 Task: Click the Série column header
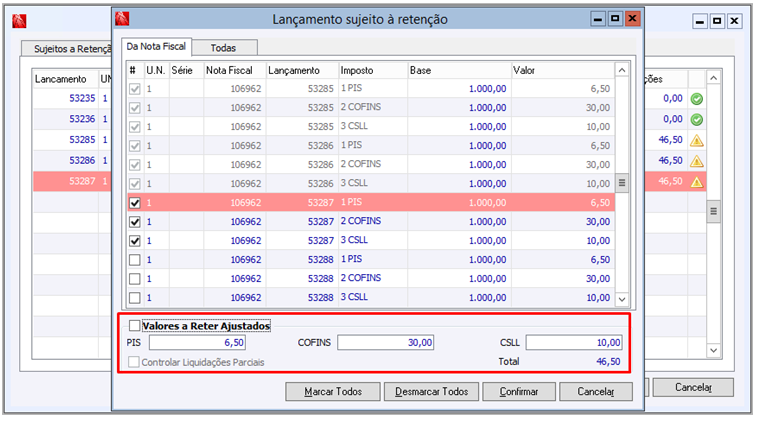point(186,71)
